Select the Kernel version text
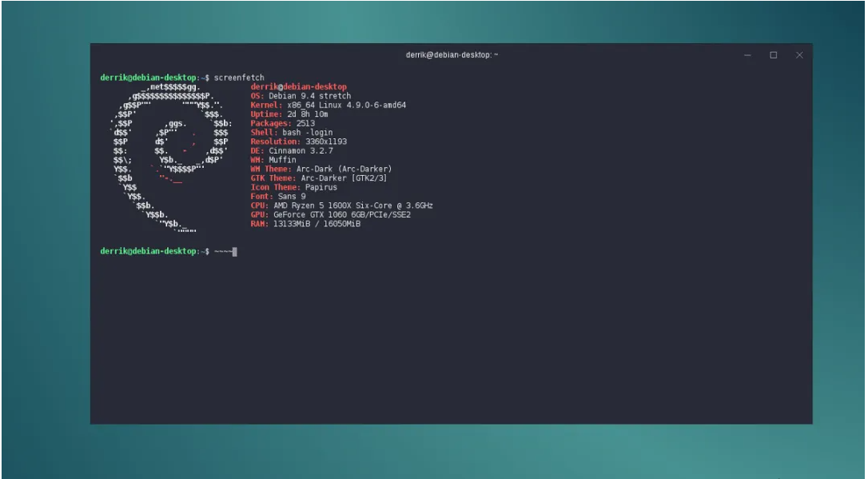Screen dimensions: 868x479 (x=328, y=105)
